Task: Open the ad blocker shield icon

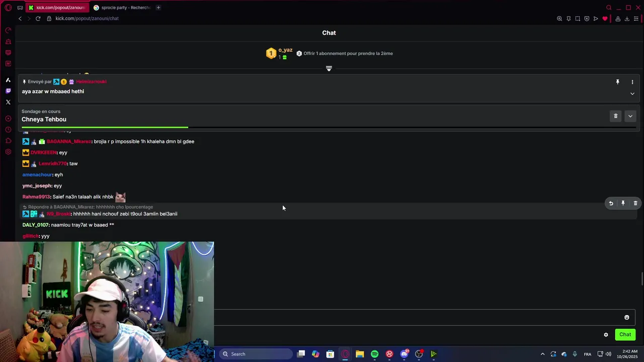Action: pos(587,19)
